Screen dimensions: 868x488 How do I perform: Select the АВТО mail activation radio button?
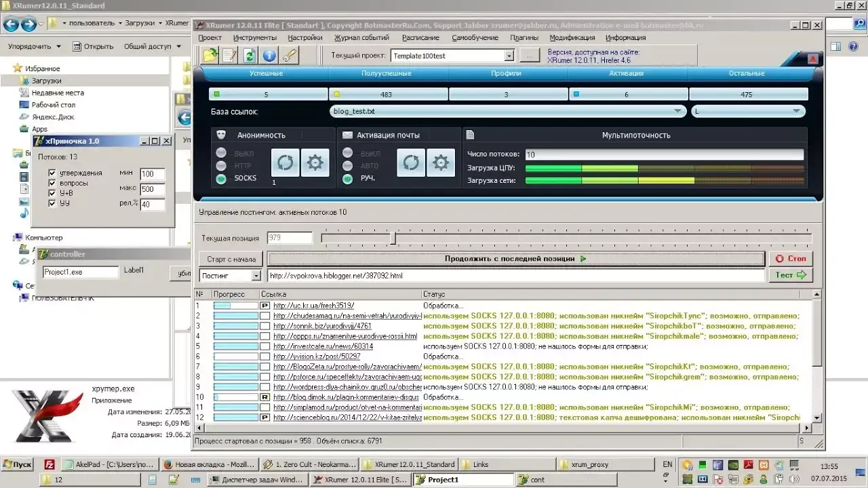[347, 165]
